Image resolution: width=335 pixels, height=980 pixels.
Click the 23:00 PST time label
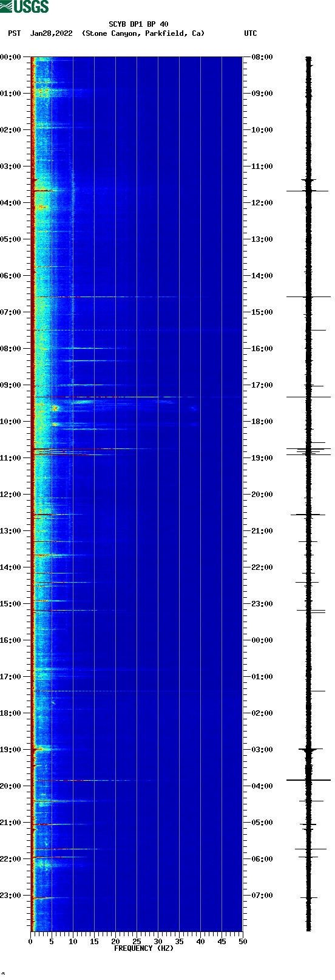[11, 896]
